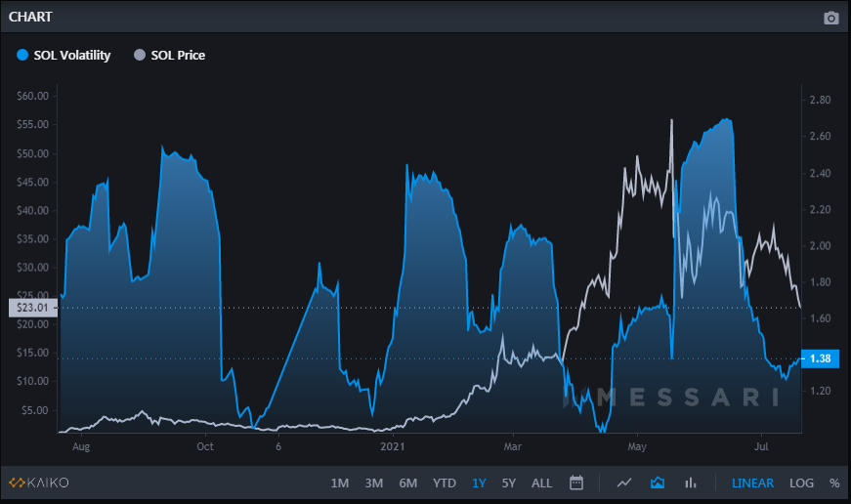Switch to percent scale mode
This screenshot has width=851, height=504.
coord(834,483)
